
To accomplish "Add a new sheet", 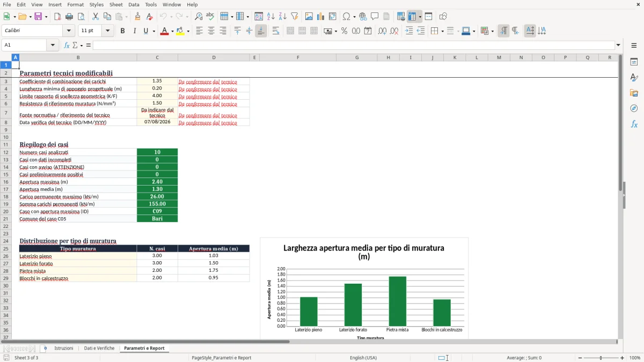I will click(45, 349).
